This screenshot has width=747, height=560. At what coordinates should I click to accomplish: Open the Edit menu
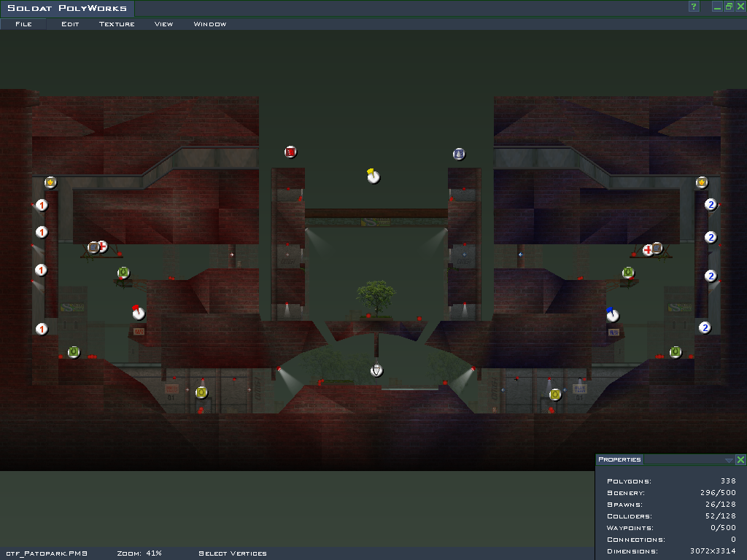[x=70, y=24]
